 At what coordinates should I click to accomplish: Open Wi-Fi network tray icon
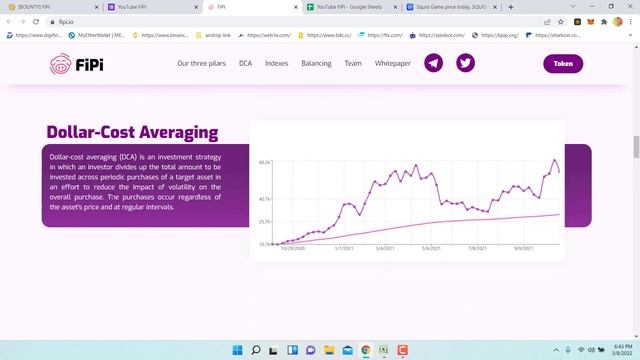coord(581,350)
